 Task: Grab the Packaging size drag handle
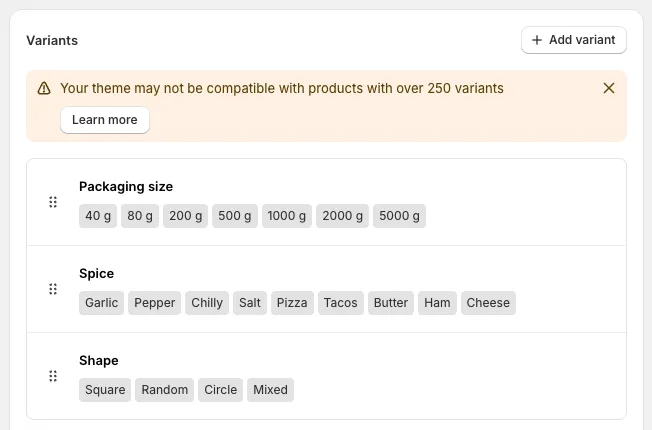coord(53,202)
